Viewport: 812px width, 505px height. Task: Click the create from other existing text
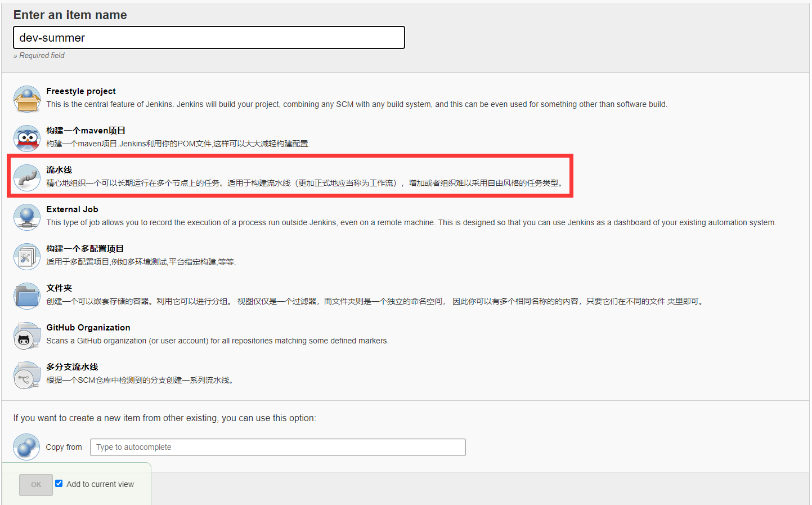coord(164,418)
